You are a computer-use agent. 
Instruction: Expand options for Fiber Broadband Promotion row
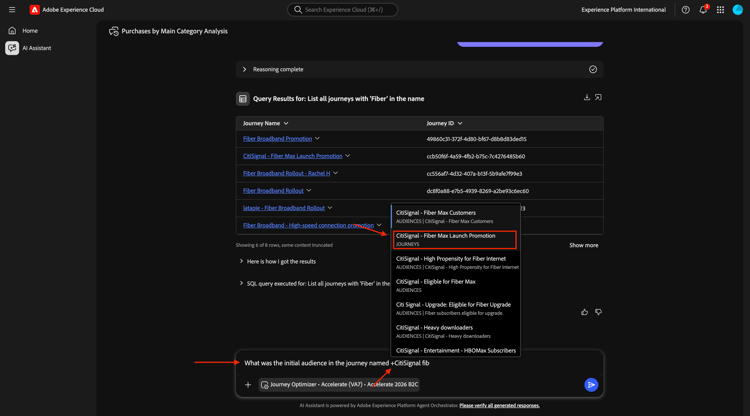317,139
